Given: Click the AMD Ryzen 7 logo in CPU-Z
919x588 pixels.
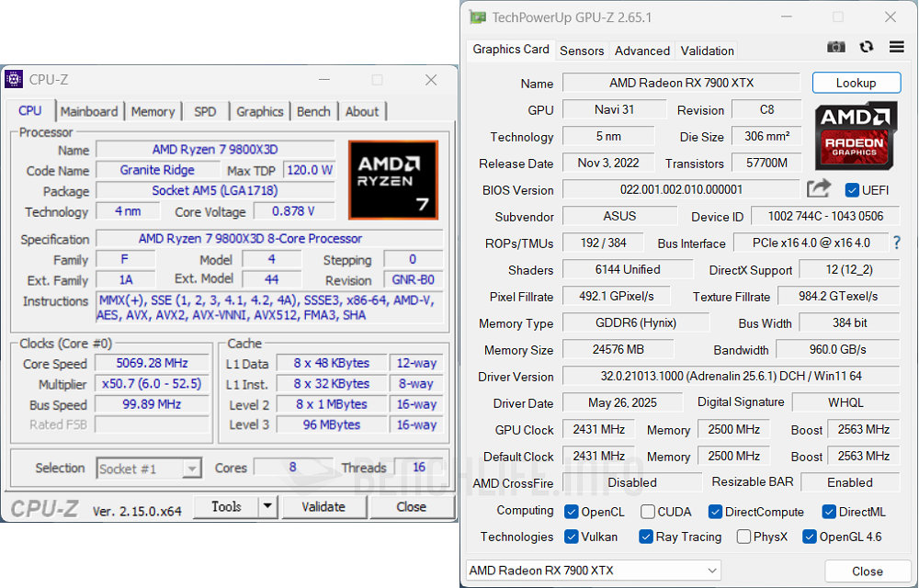Looking at the screenshot, I should coord(393,180).
